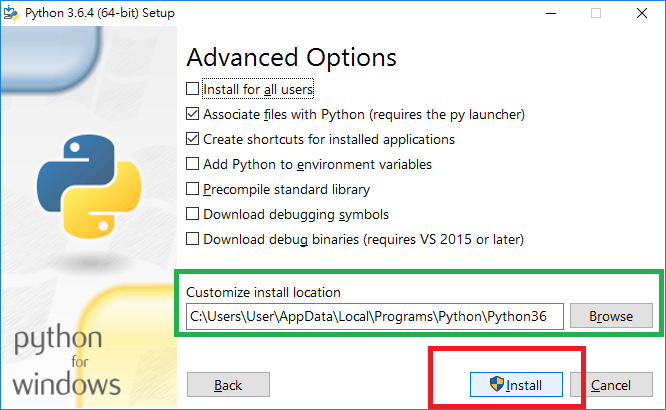Minimize the Python Setup window
This screenshot has width=666, height=410.
551,13
